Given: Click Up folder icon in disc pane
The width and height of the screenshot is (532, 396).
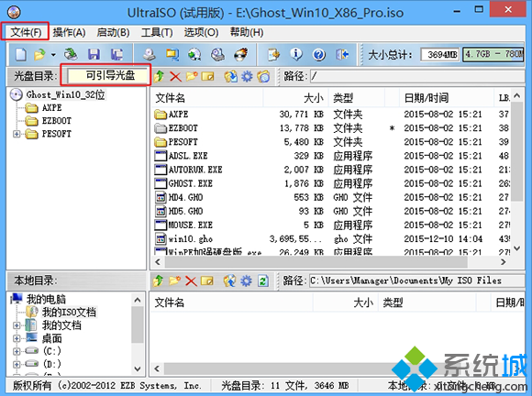Looking at the screenshot, I should [159, 76].
